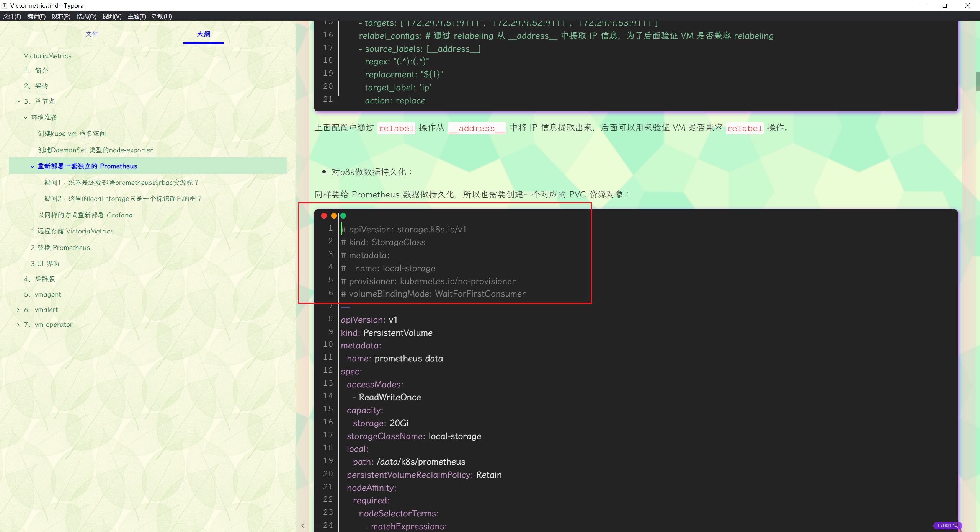Expand the '7、vm-operator' outline section

(x=18, y=325)
